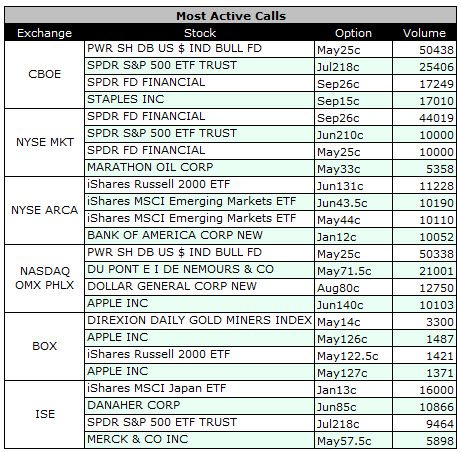Click the ISE exchange cell
This screenshot has height=452, width=460.
point(44,414)
